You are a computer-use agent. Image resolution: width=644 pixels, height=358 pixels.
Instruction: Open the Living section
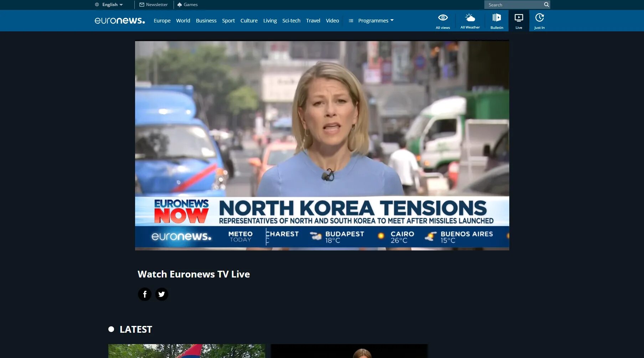coord(270,21)
